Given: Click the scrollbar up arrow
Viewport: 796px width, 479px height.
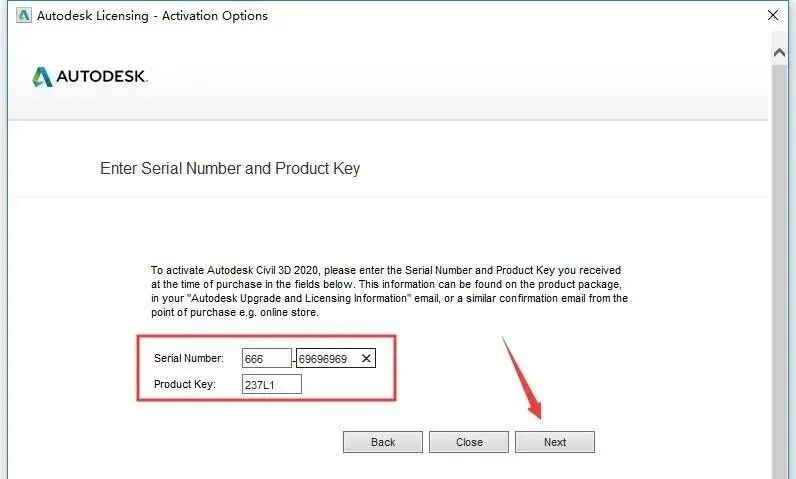Looking at the screenshot, I should pos(779,52).
